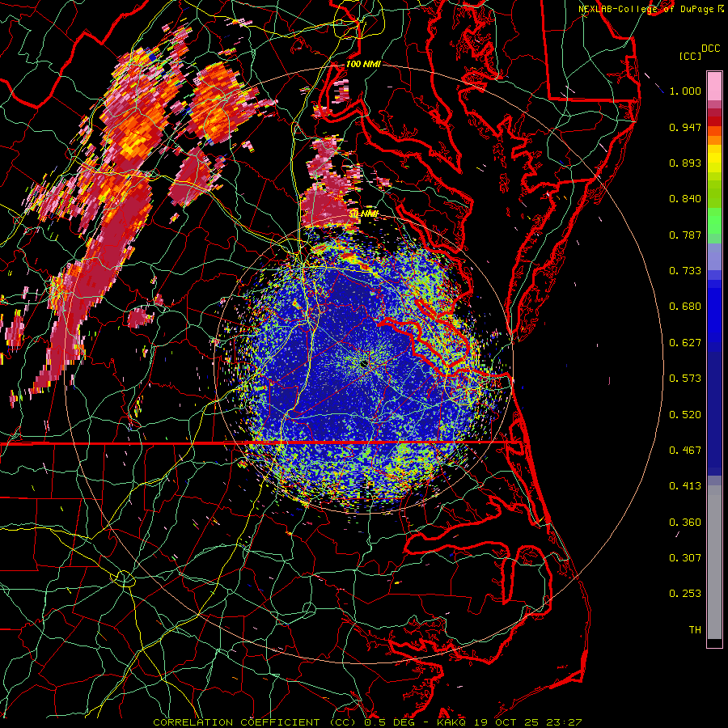Click the 50 NMI range ring label
This screenshot has width=728, height=728.
pos(364,214)
